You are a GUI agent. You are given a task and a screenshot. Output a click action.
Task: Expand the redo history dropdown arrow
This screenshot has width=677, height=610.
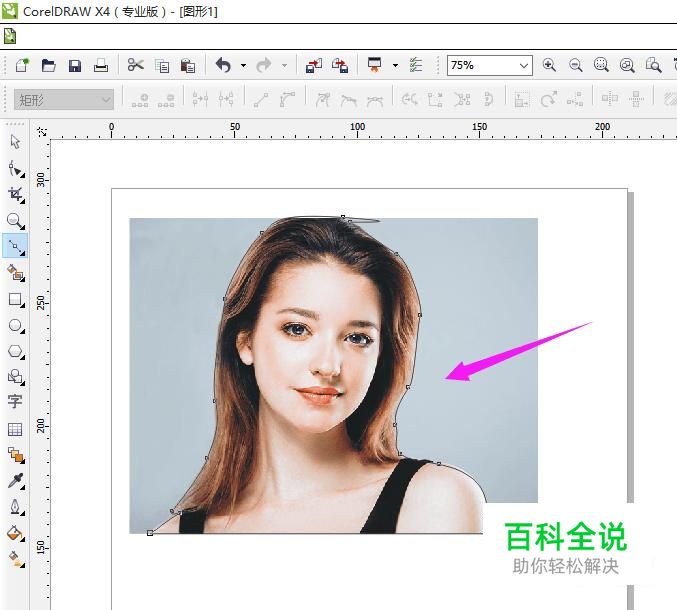coord(285,66)
